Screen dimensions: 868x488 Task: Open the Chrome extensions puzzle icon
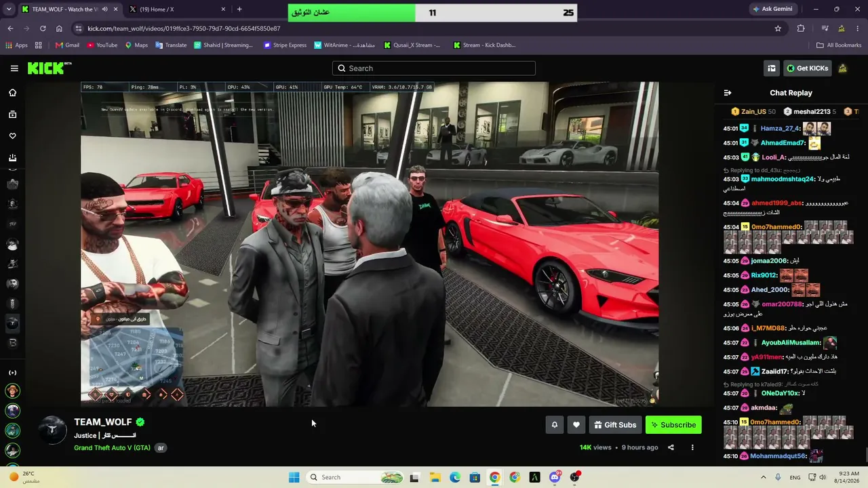click(801, 28)
